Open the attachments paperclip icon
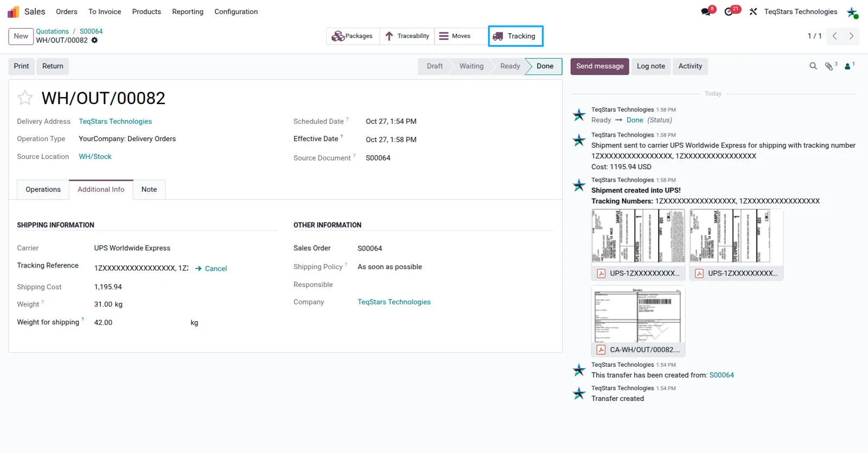 [830, 66]
